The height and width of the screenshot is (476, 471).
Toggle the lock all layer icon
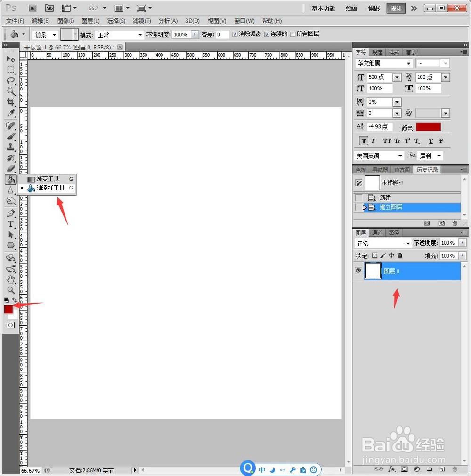(400, 255)
